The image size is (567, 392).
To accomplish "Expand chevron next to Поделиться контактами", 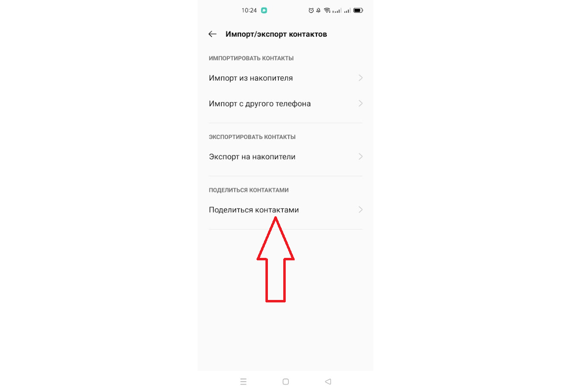I will [x=361, y=210].
